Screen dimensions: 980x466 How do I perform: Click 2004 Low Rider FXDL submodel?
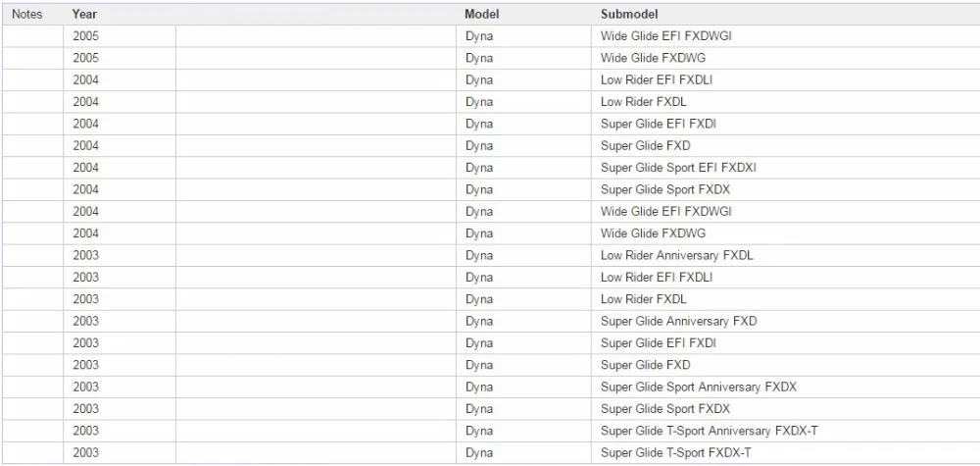[644, 102]
